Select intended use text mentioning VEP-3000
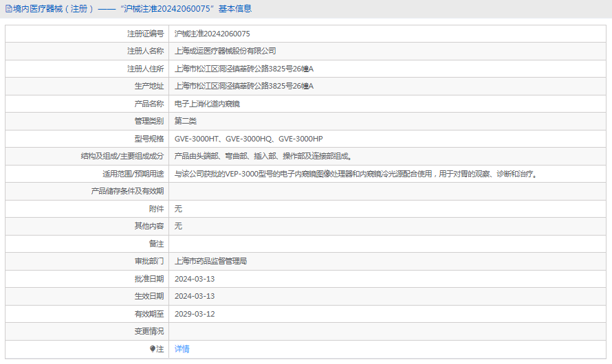Viewport: 612px width, 364px height. 357,174
